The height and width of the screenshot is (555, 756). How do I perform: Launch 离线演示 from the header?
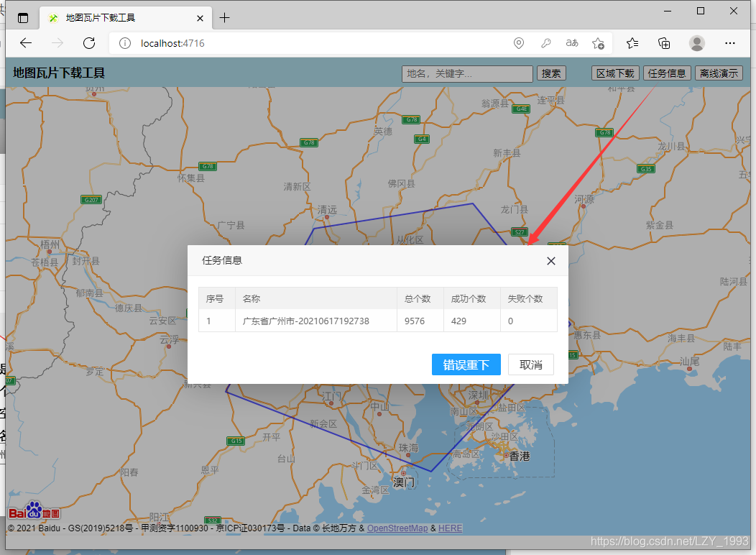[x=719, y=74]
